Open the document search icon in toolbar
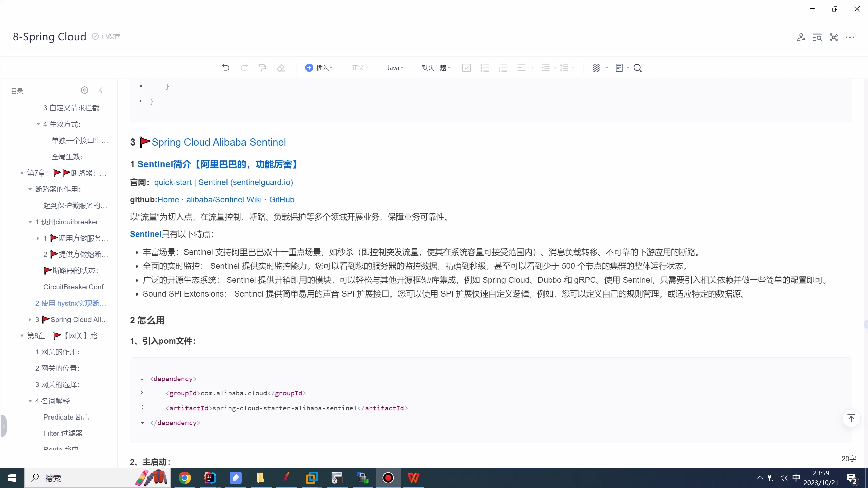Screen dimensions: 868x488 click(x=638, y=68)
